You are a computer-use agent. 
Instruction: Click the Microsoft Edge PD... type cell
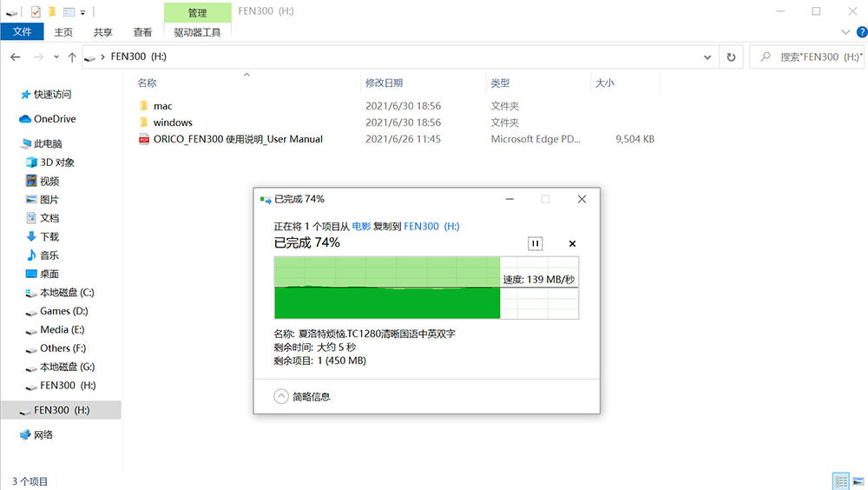pos(536,139)
